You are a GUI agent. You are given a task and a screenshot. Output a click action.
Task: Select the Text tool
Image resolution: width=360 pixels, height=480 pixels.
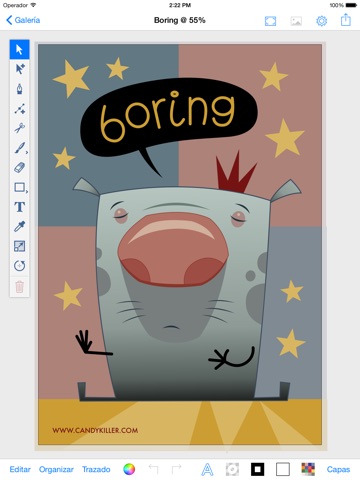[19, 207]
